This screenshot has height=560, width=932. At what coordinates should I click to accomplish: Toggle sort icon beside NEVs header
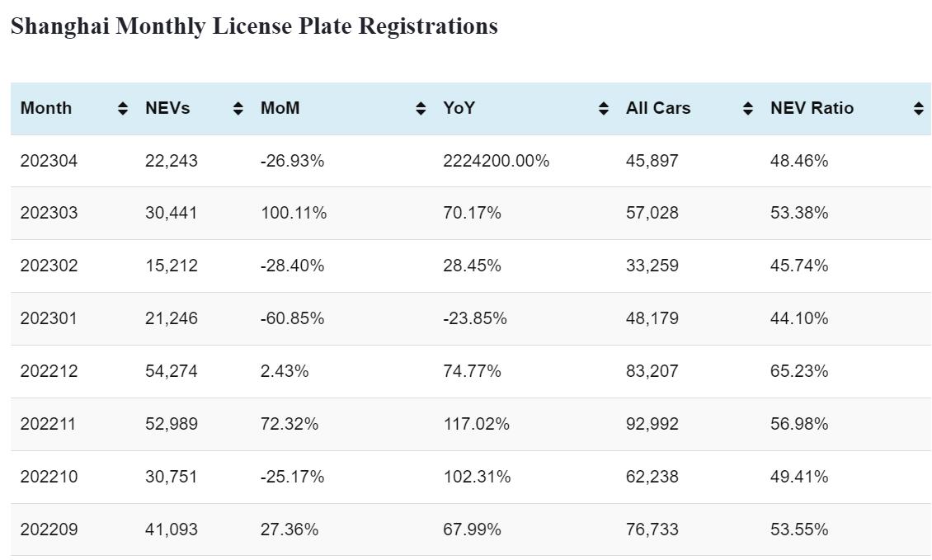pos(238,108)
